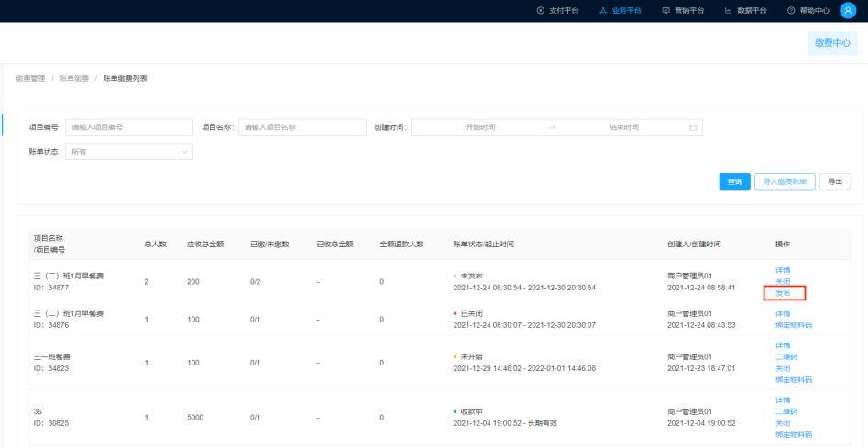Screen dimensions: 868x447
Task: Click the 操作 column header
Action: 783,244
